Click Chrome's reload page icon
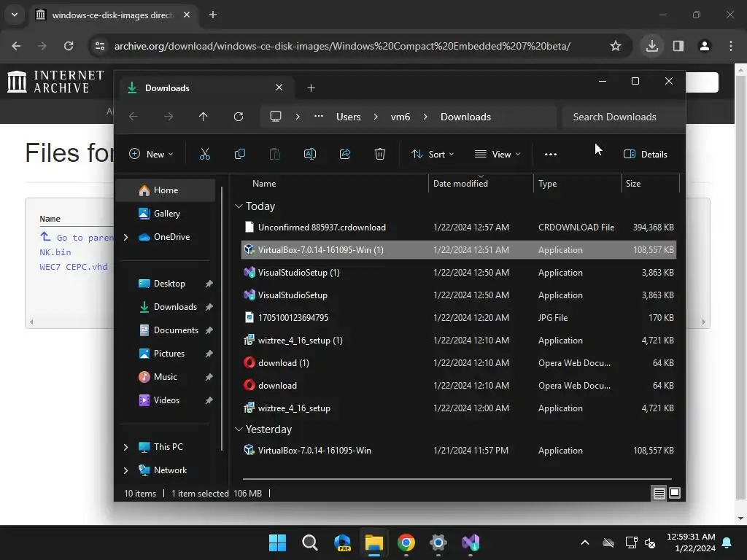747x560 pixels. (69, 46)
